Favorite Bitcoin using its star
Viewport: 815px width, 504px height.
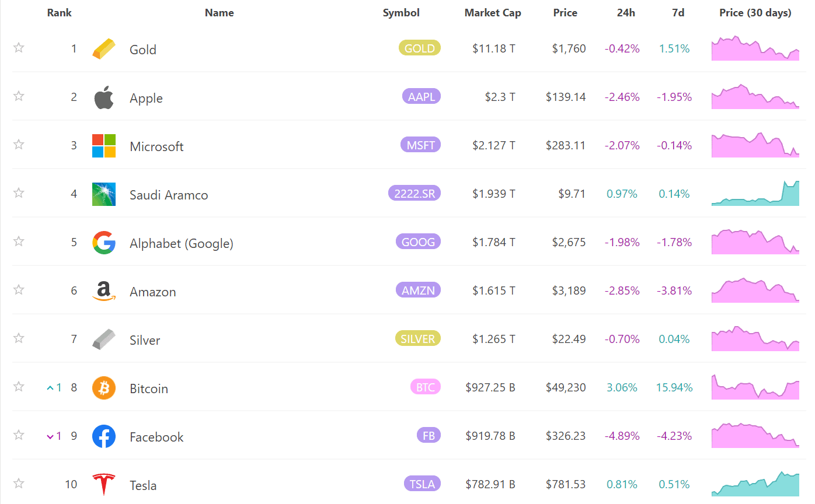click(19, 387)
